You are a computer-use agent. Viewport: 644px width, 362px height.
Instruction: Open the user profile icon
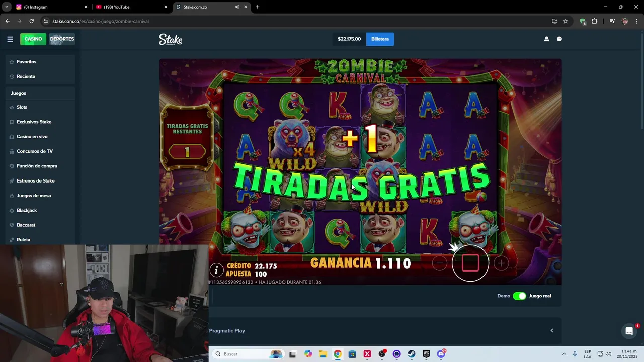click(x=546, y=39)
